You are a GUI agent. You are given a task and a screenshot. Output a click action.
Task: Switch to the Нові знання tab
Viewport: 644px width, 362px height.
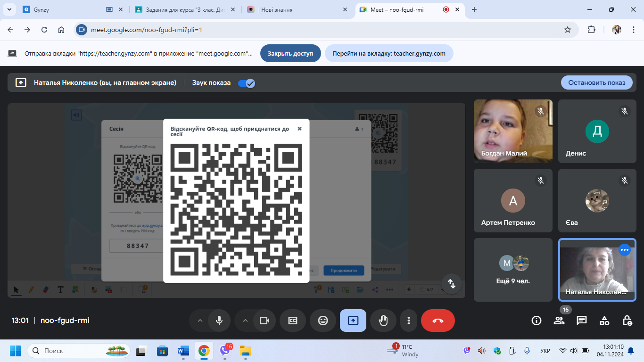click(298, 9)
